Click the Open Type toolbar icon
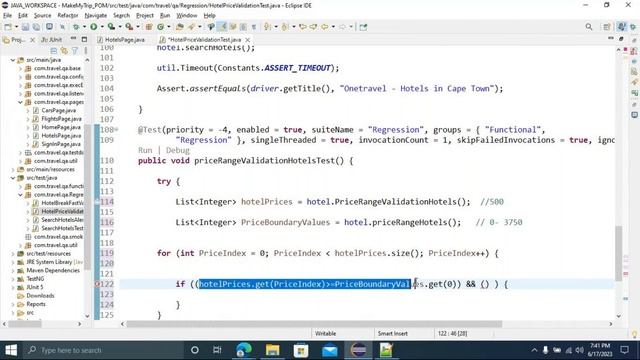Viewport: 640px width, 360px height. [x=180, y=27]
